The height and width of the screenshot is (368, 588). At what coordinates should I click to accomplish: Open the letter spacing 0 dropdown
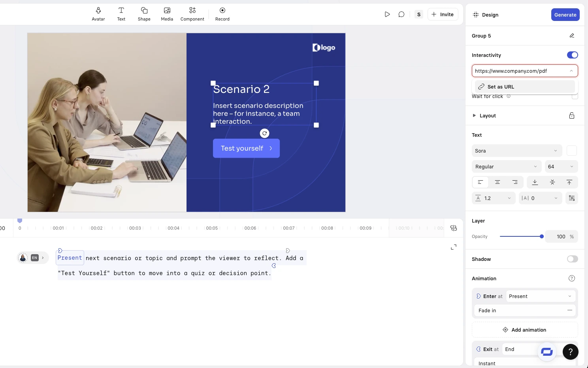click(540, 198)
